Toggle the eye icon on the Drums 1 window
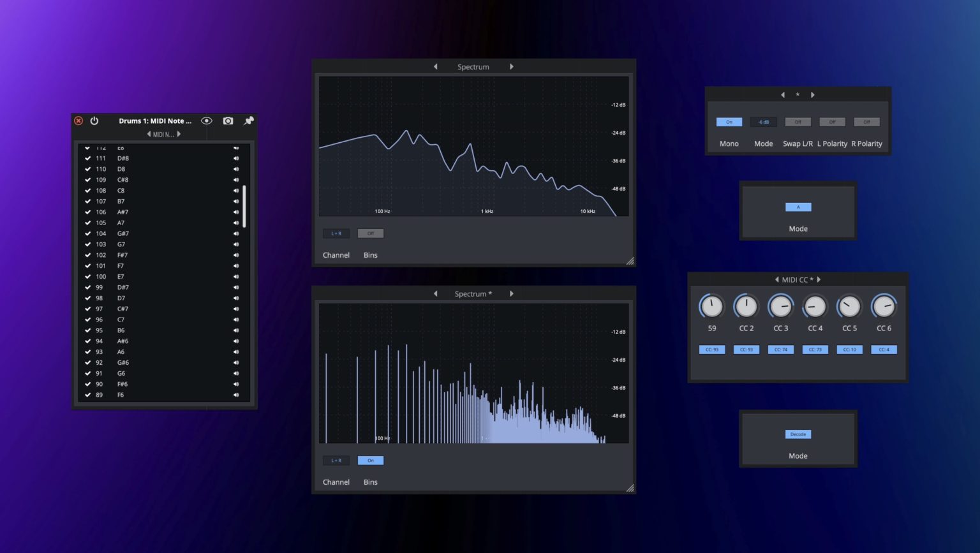The height and width of the screenshot is (553, 980). [x=206, y=120]
